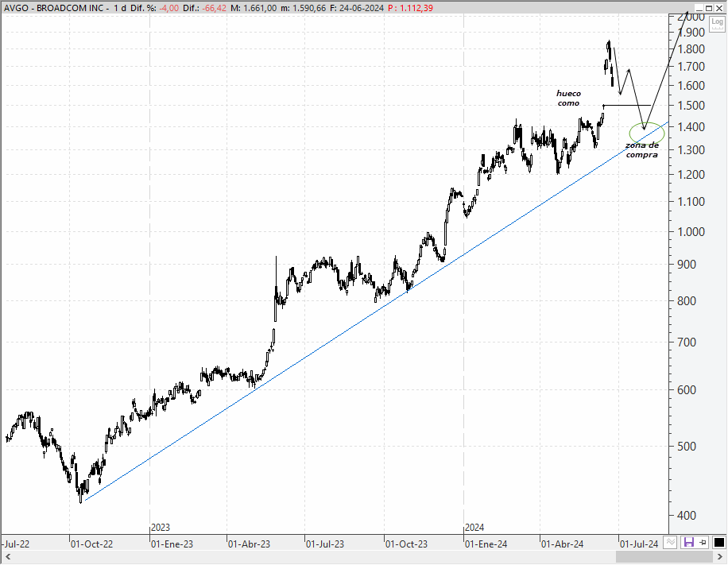Viewport: 728px width, 565px height.
Task: Click the AVGO - BROADCOM INC title
Action: (56, 8)
